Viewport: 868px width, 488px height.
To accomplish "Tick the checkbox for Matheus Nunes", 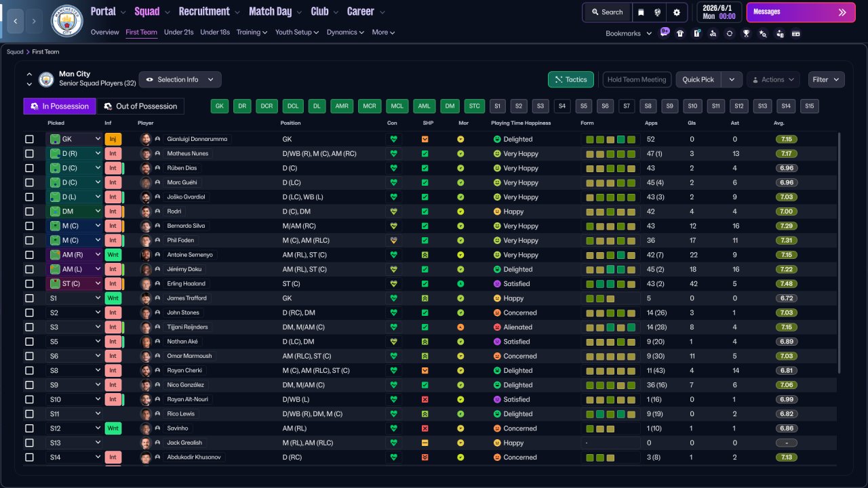I will pyautogui.click(x=29, y=154).
